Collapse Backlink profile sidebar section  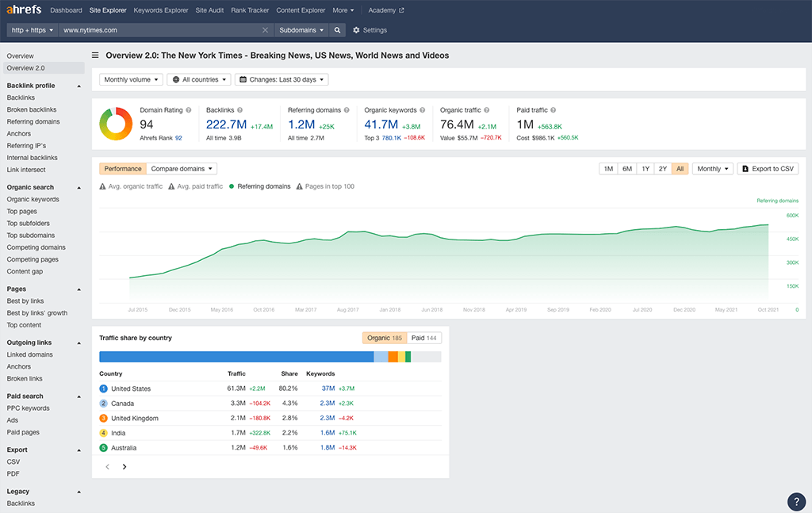click(x=79, y=86)
